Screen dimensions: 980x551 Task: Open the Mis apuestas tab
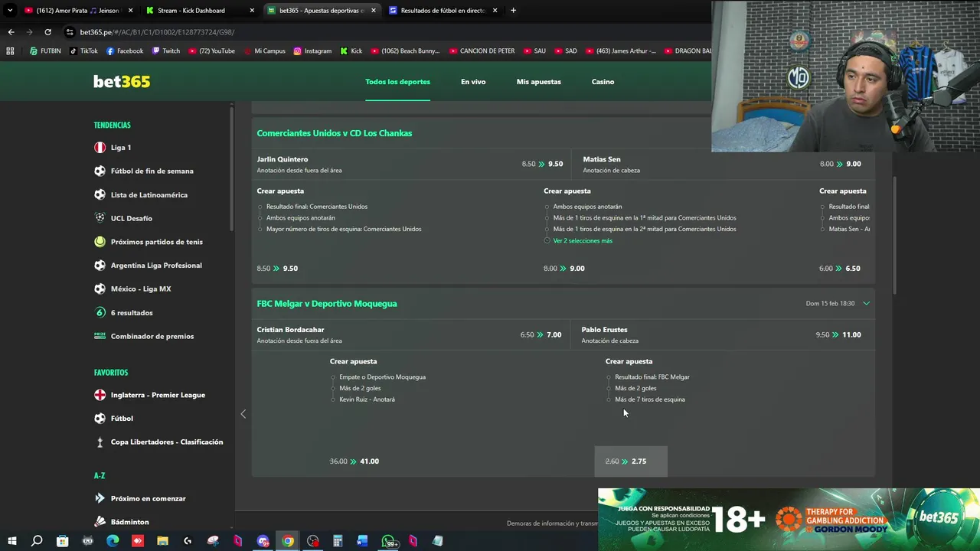538,82
